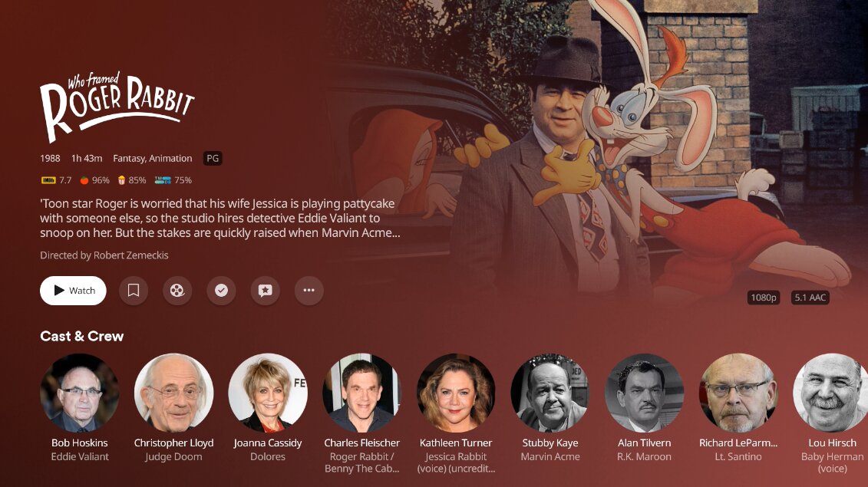The image size is (868, 487).
Task: Click the popcorn audience 85% score
Action: click(132, 180)
